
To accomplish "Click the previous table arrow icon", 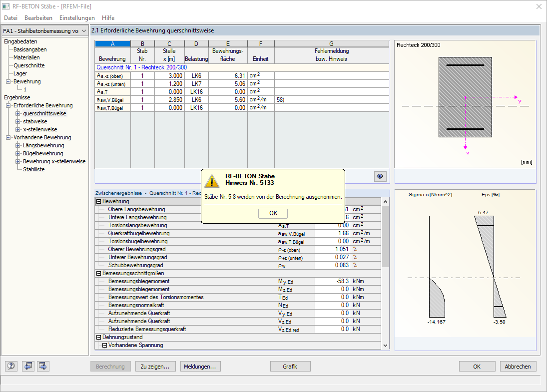I will (x=28, y=366).
